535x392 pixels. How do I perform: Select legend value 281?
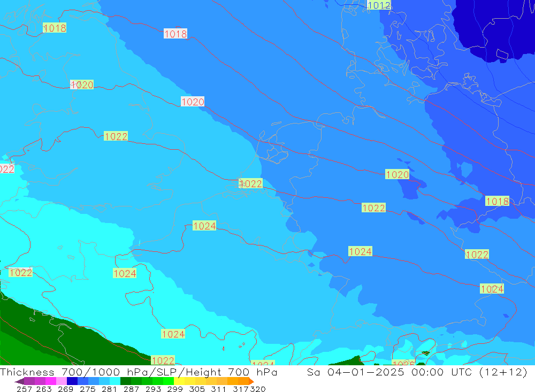(109, 389)
